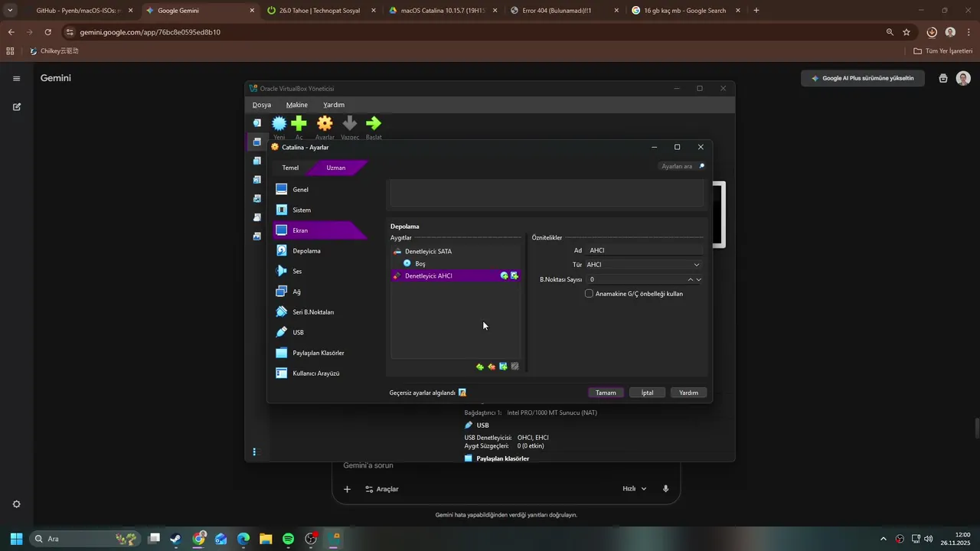Click add attachment icon below device list
Screen dimensions: 980x551
[x=503, y=367]
